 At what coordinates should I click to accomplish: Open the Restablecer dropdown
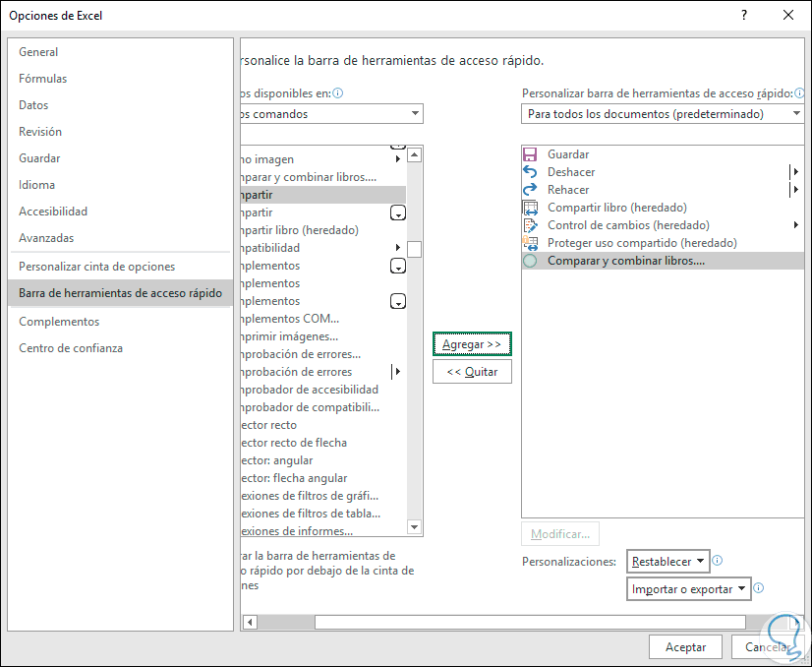(x=668, y=562)
